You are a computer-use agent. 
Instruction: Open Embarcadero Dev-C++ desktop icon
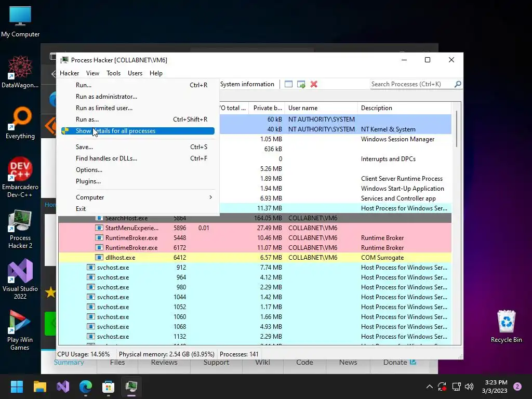point(20,177)
